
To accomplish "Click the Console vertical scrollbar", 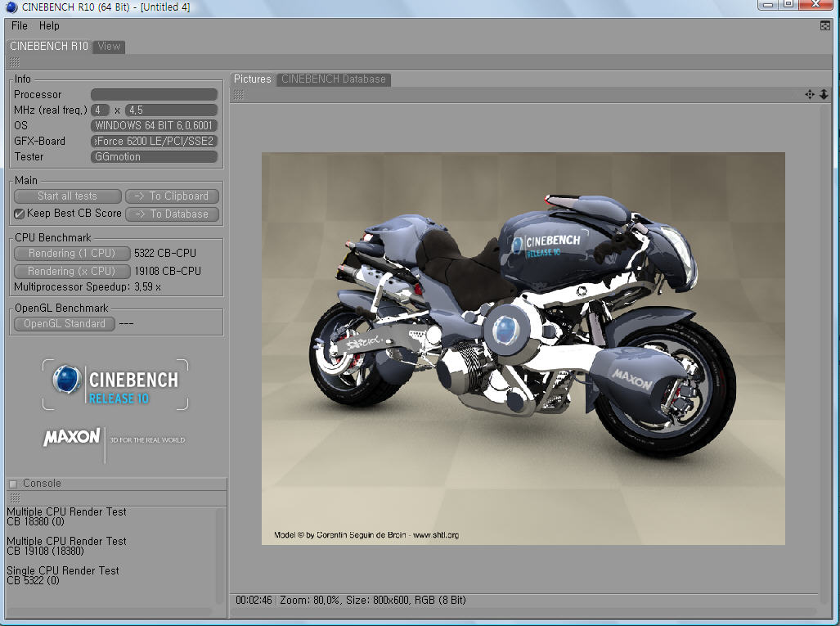I will [x=219, y=556].
